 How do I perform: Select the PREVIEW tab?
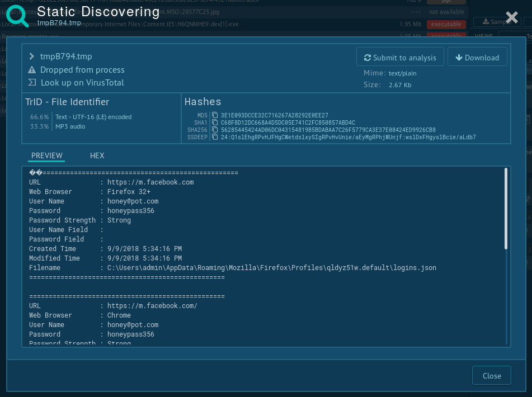pos(47,155)
